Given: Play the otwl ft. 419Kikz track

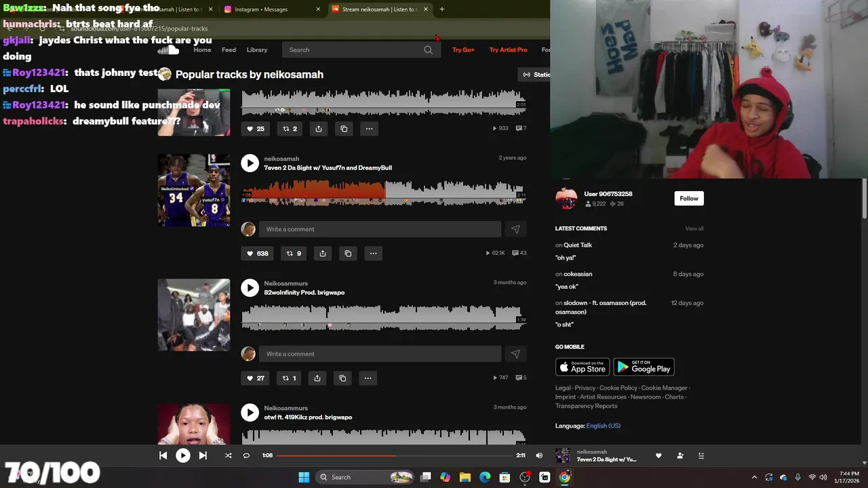Looking at the screenshot, I should (x=250, y=412).
